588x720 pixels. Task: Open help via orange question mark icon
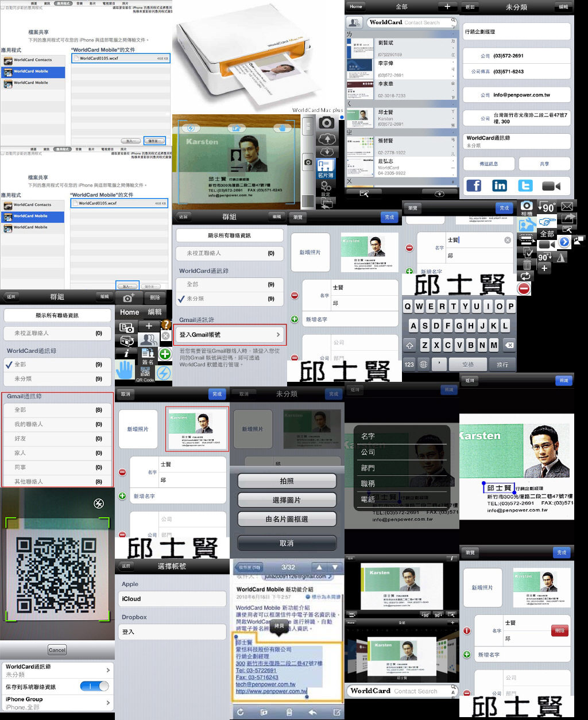[x=166, y=325]
